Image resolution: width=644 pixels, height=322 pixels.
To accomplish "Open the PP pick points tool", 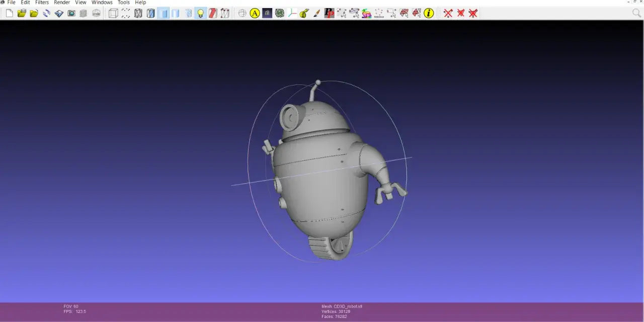I will (329, 13).
